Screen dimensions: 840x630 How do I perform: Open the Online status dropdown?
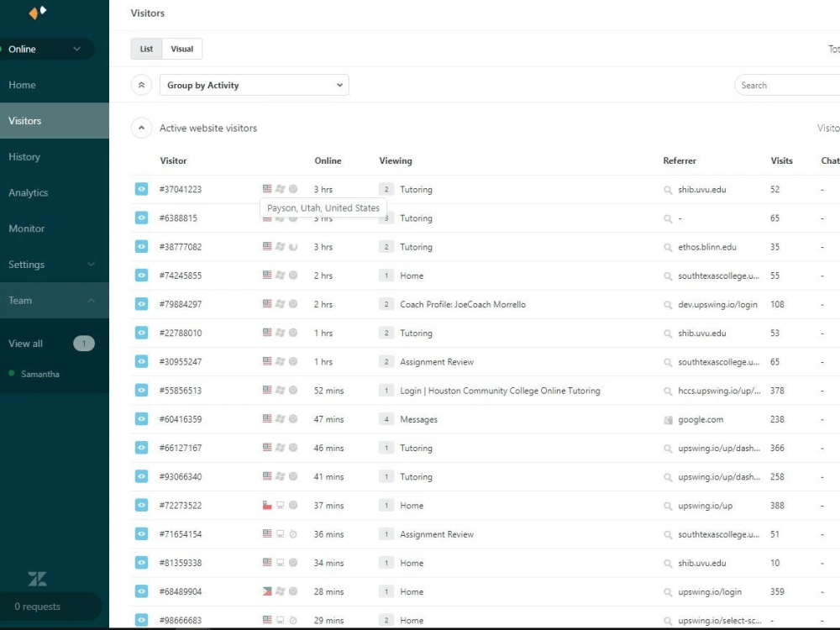click(46, 49)
